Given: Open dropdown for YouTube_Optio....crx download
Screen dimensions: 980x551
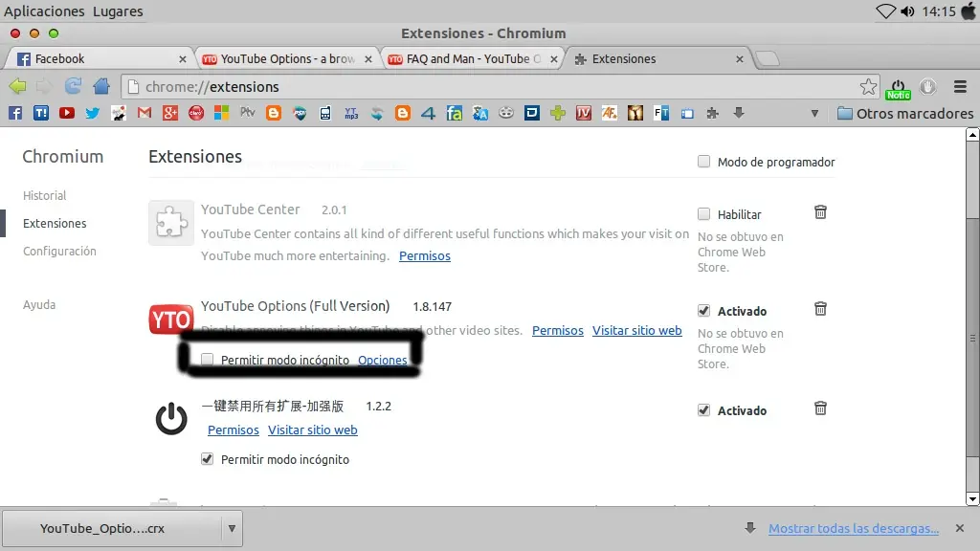Looking at the screenshot, I should [232, 528].
